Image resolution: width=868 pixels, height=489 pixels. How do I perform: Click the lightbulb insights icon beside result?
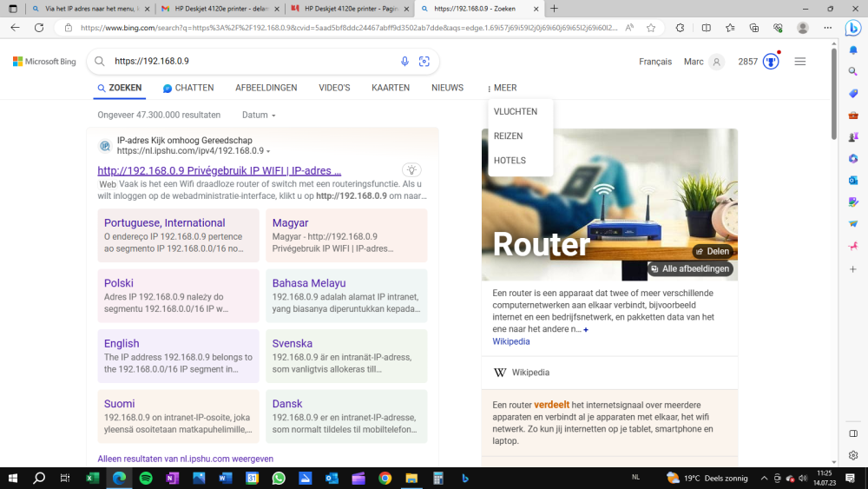coord(411,170)
